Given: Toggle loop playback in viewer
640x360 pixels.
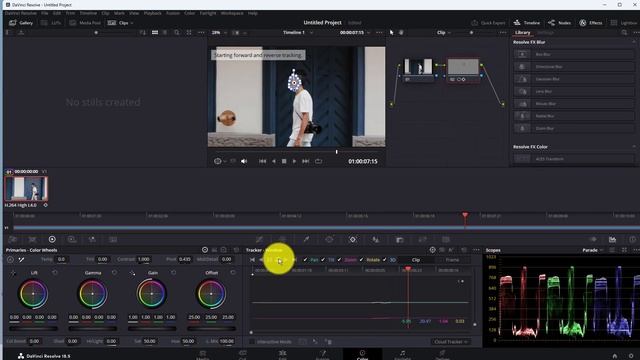Looking at the screenshot, I should coord(318,161).
